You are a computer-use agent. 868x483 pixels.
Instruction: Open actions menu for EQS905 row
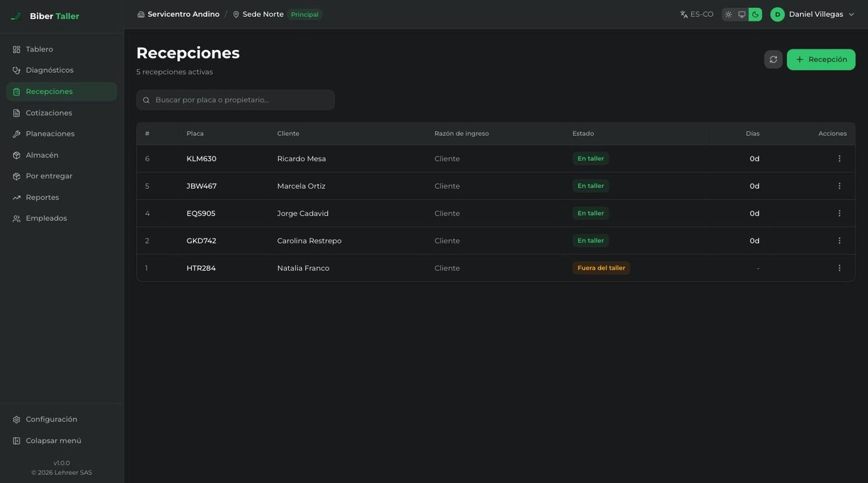pos(839,213)
